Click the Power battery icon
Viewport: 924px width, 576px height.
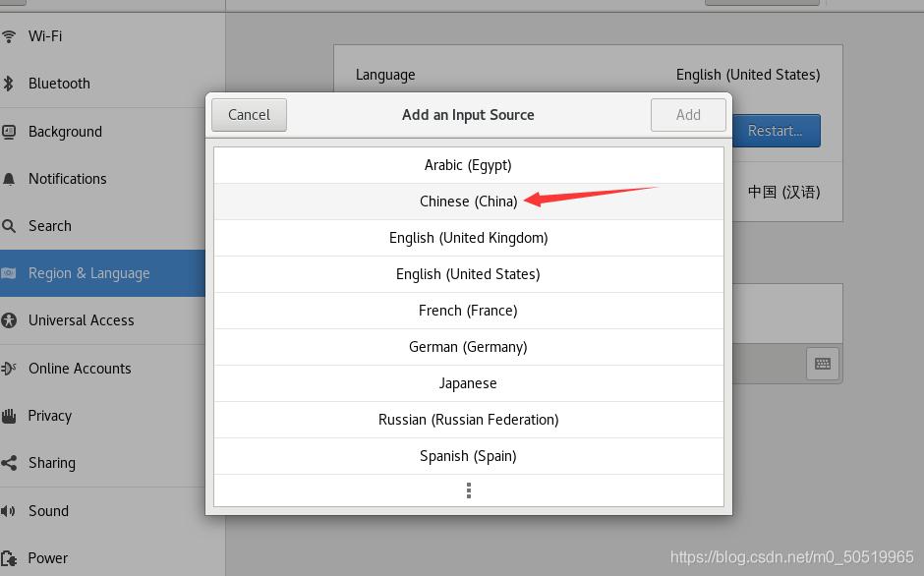(x=8, y=558)
